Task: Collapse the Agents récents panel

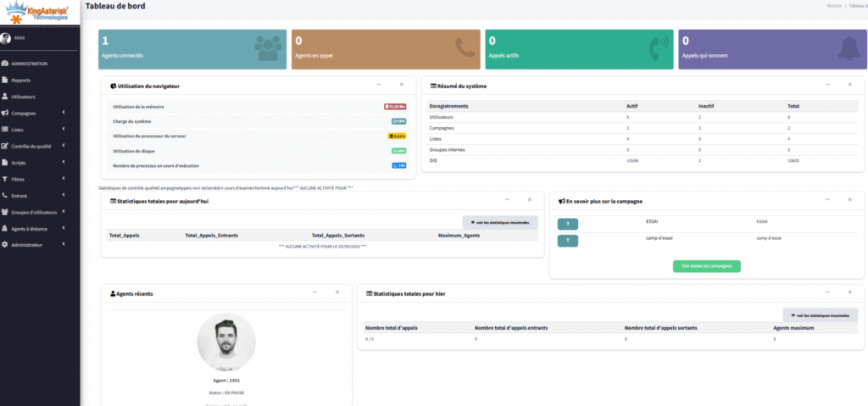Action: click(314, 292)
